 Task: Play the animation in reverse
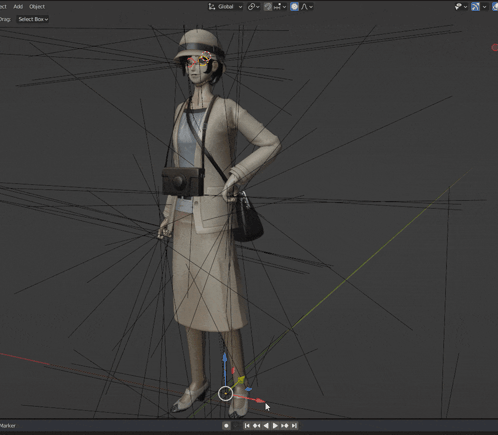[x=266, y=426]
